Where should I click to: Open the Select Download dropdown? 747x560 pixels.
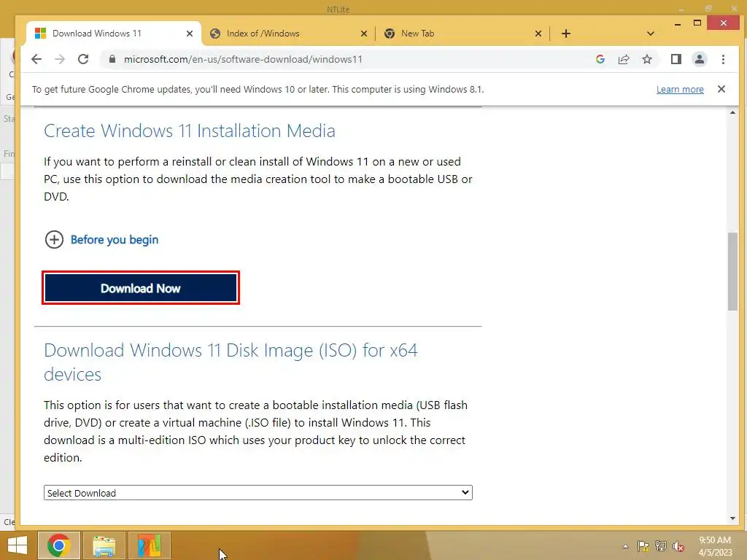point(258,493)
